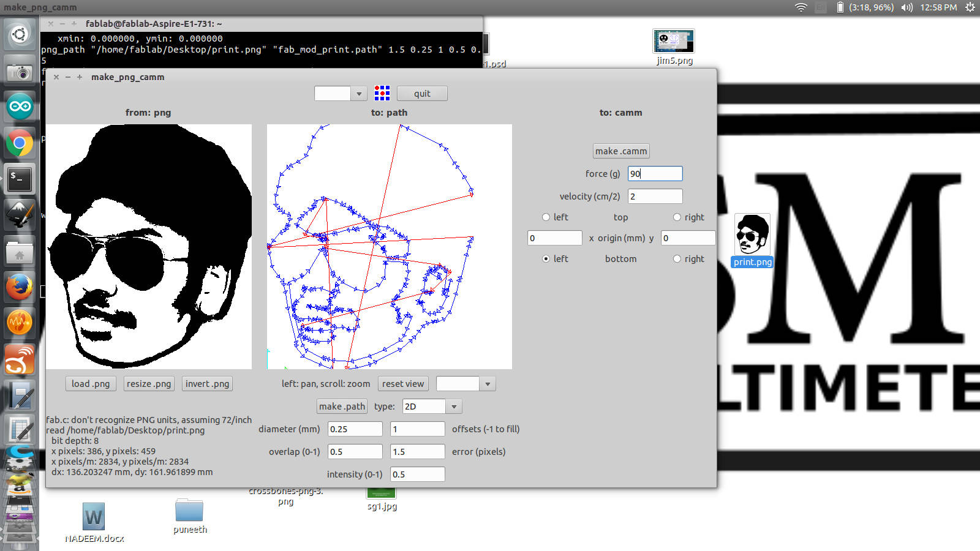Click the load .png button
Image resolution: width=980 pixels, height=551 pixels.
91,384
